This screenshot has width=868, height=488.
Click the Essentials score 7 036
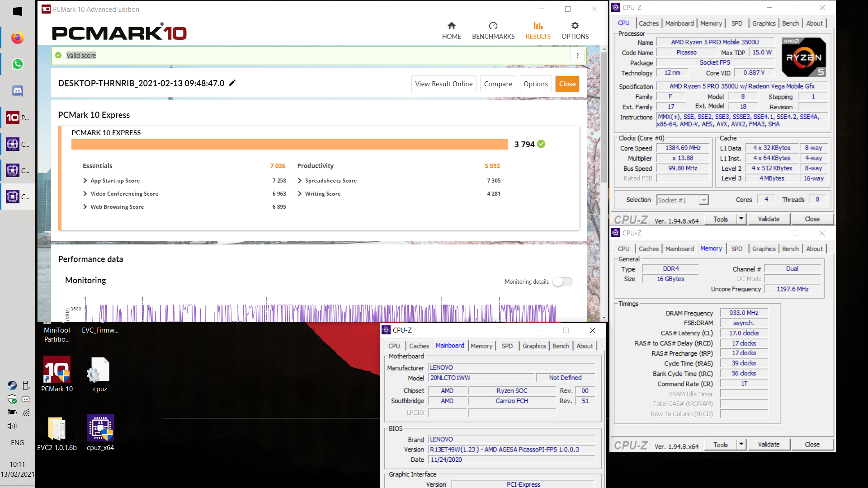click(278, 166)
